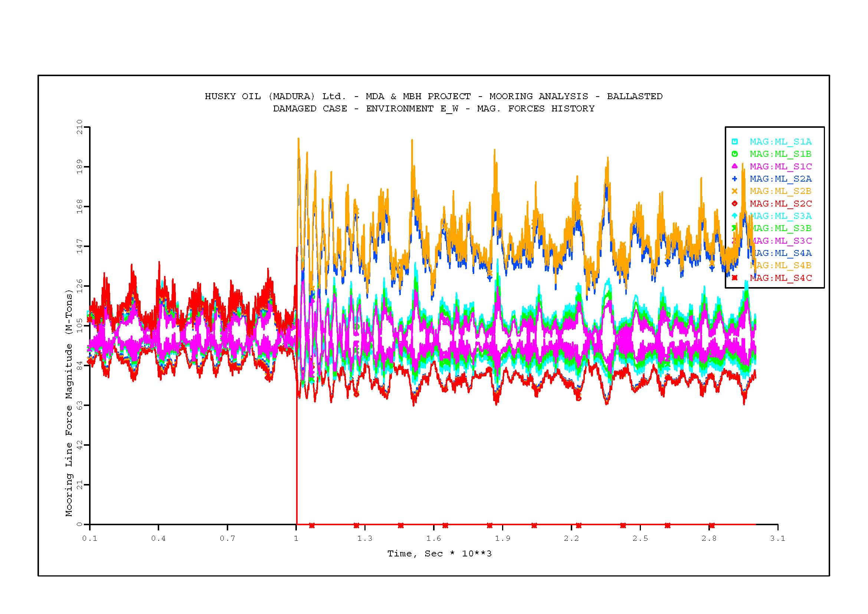Select the MAG:ML_S3C legend label

click(781, 241)
